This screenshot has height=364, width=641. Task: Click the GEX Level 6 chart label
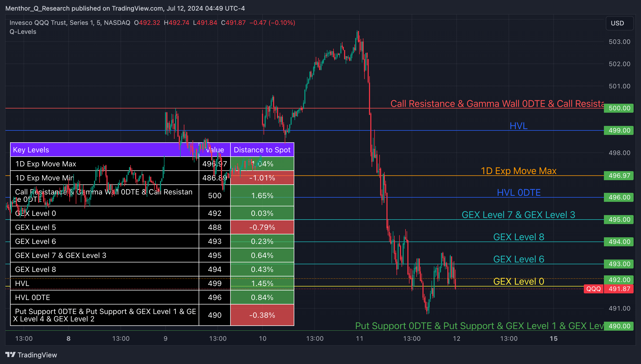519,259
